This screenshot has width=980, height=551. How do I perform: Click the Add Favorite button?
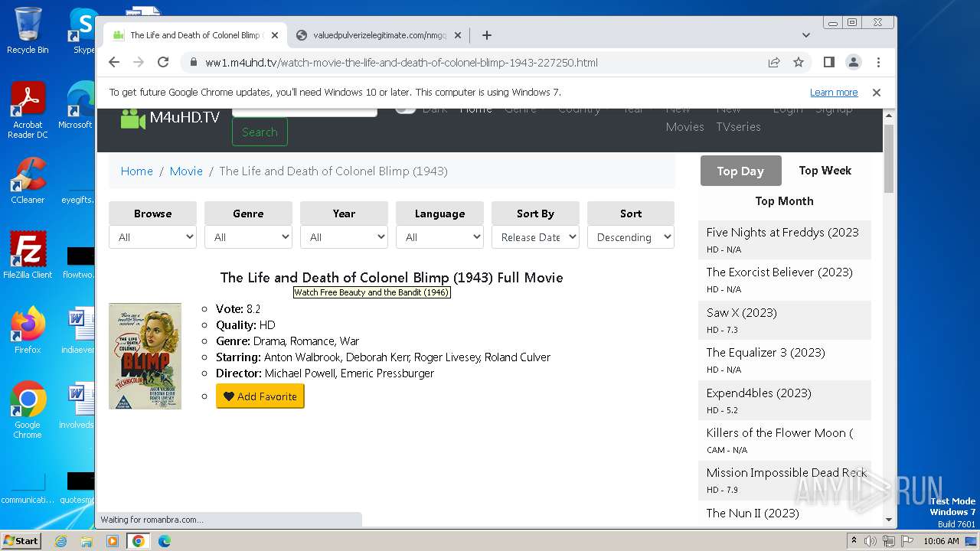click(x=260, y=396)
